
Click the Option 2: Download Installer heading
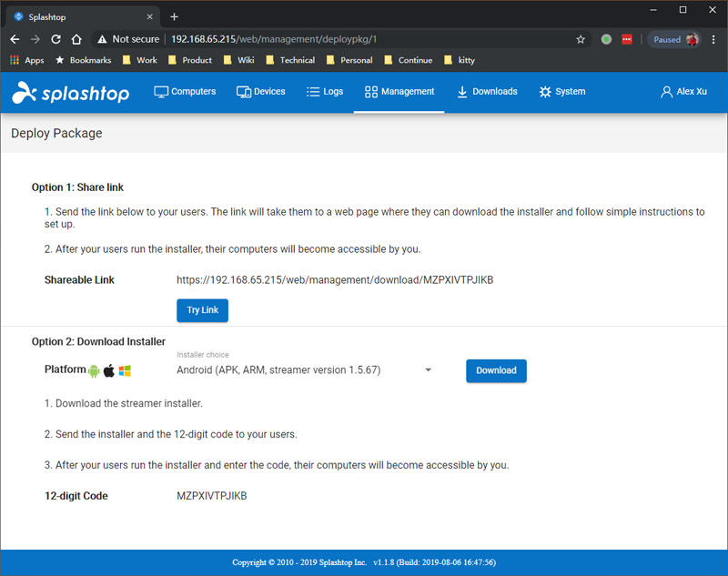tap(98, 341)
